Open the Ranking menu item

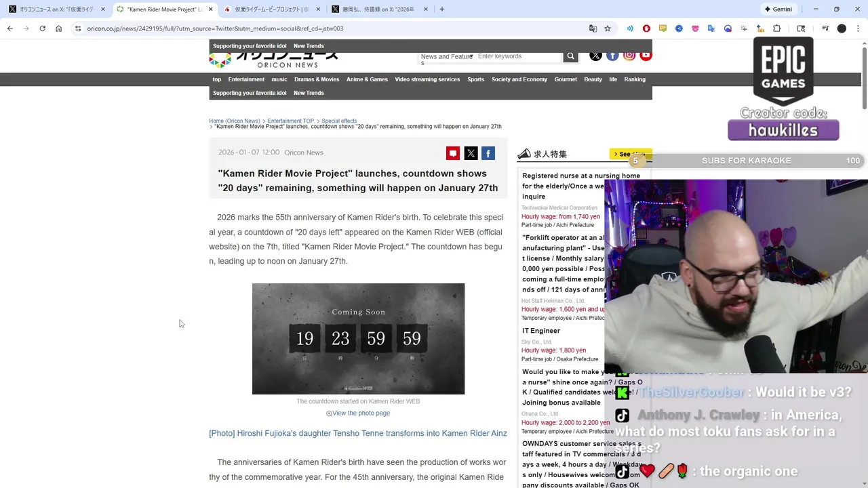[635, 79]
